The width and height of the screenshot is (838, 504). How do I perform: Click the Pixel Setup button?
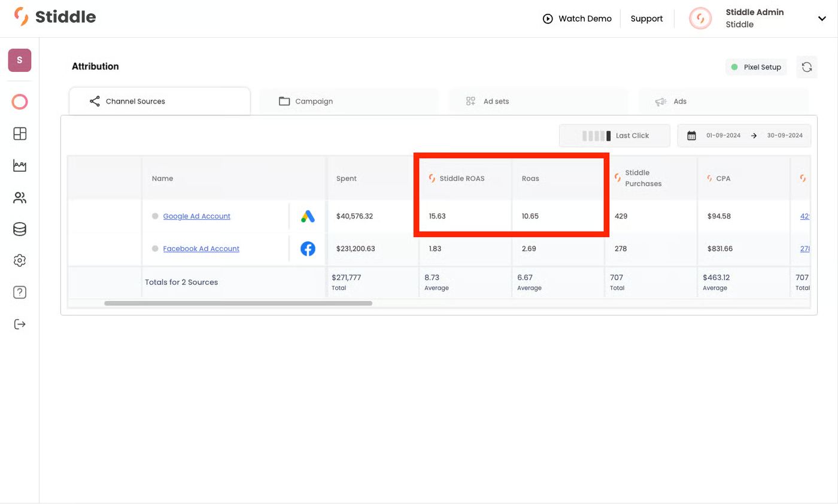(x=756, y=67)
